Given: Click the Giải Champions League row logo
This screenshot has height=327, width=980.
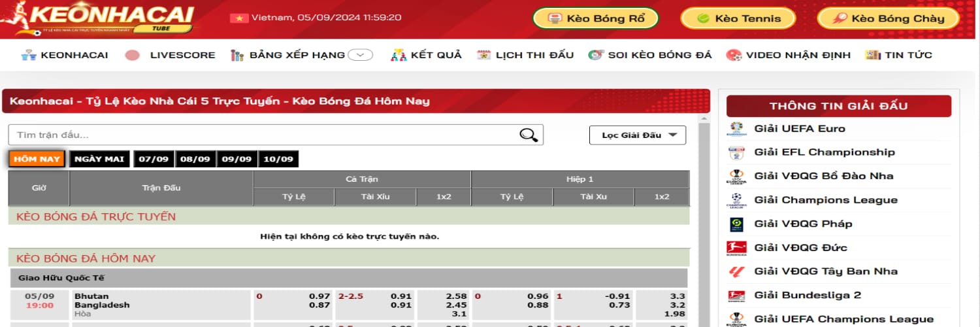Looking at the screenshot, I should click(x=737, y=200).
